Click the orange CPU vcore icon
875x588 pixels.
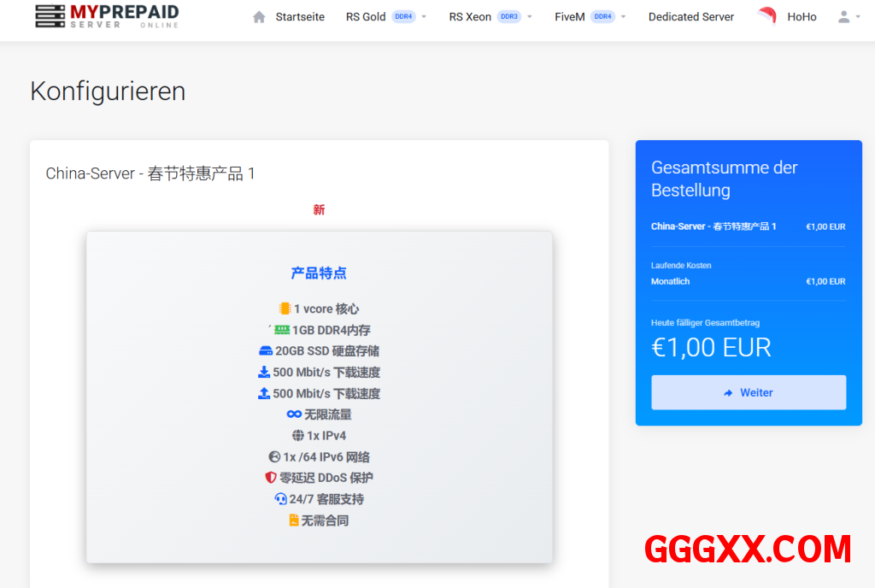pyautogui.click(x=285, y=309)
